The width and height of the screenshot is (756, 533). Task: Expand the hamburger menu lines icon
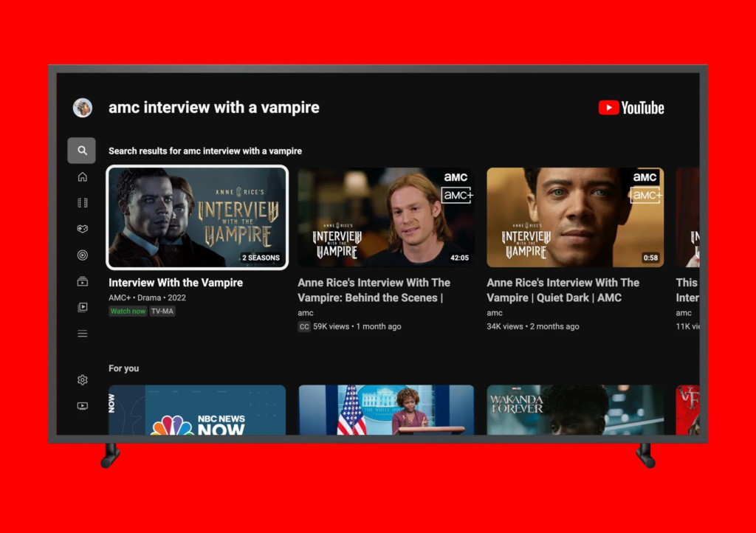[x=83, y=334]
